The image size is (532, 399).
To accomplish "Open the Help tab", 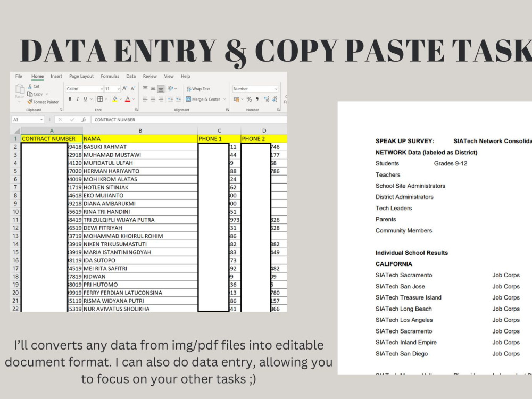I will pyautogui.click(x=186, y=76).
